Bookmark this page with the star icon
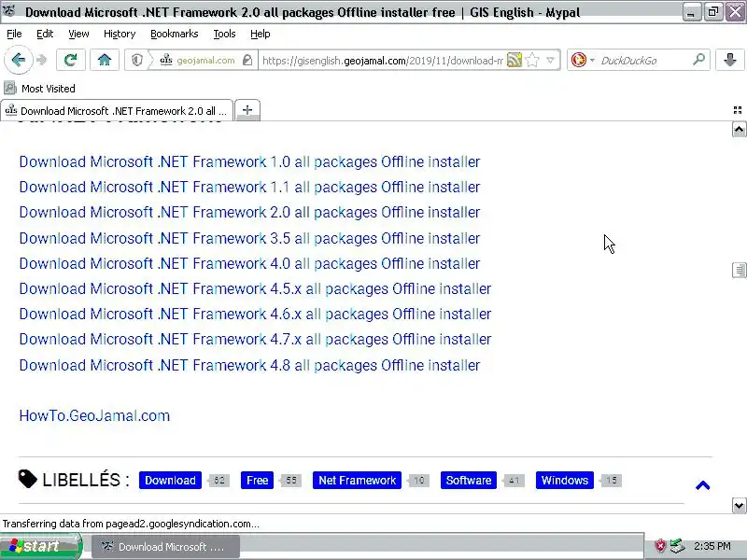The height and width of the screenshot is (560, 747). point(532,60)
